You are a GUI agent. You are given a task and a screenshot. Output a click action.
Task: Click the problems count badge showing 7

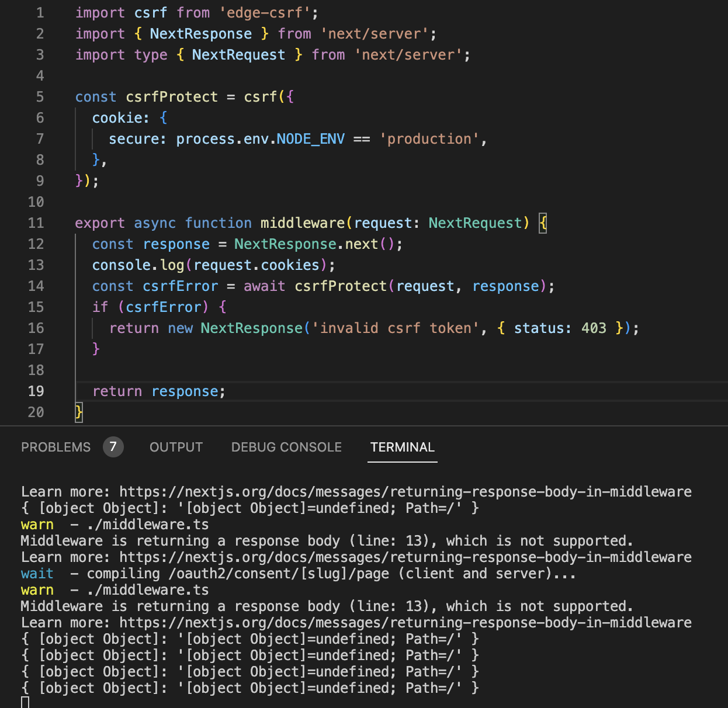point(113,447)
